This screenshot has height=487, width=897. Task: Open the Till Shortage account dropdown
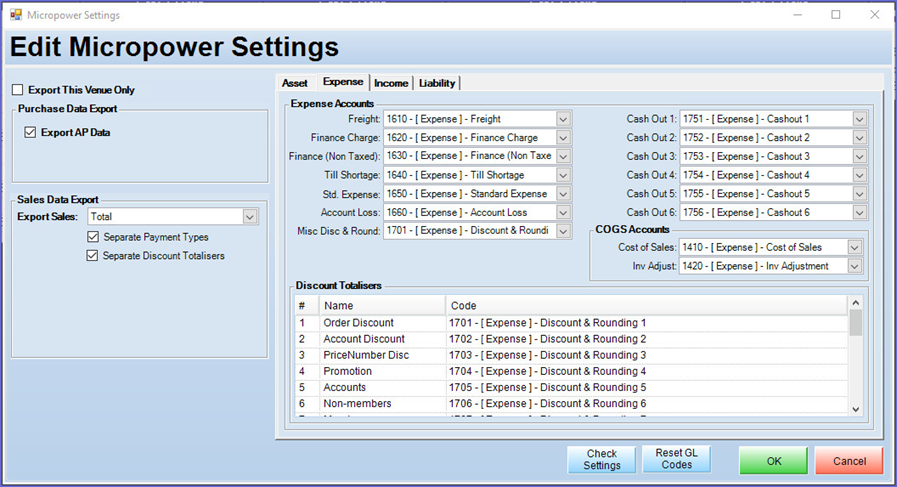(x=563, y=175)
